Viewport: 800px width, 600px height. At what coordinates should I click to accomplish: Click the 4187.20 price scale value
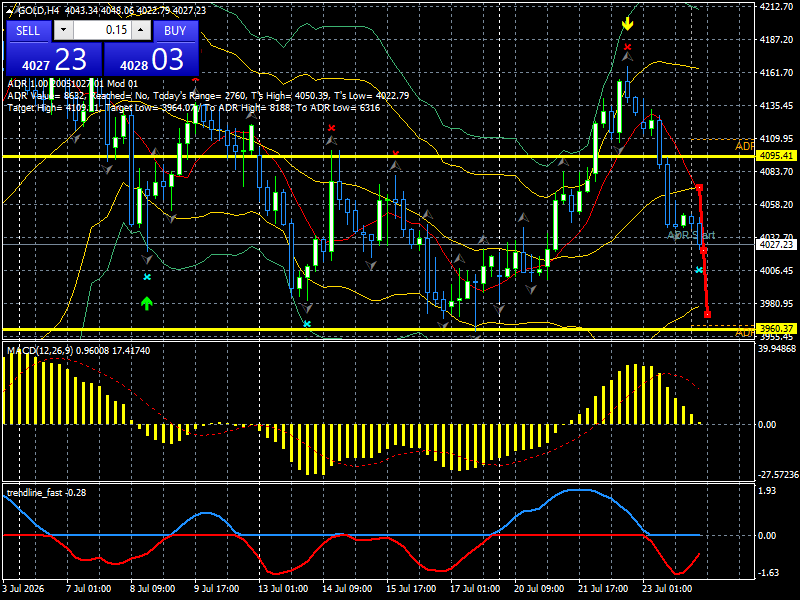776,39
